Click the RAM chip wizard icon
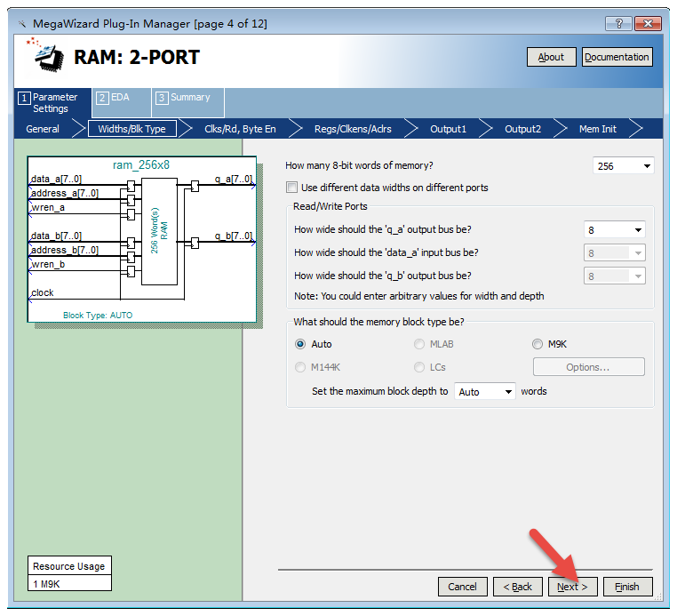 (x=46, y=55)
